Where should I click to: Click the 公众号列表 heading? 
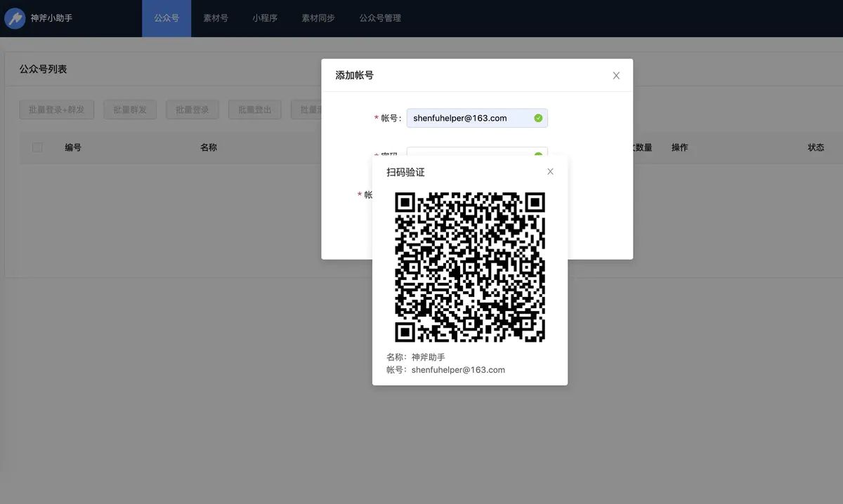43,69
